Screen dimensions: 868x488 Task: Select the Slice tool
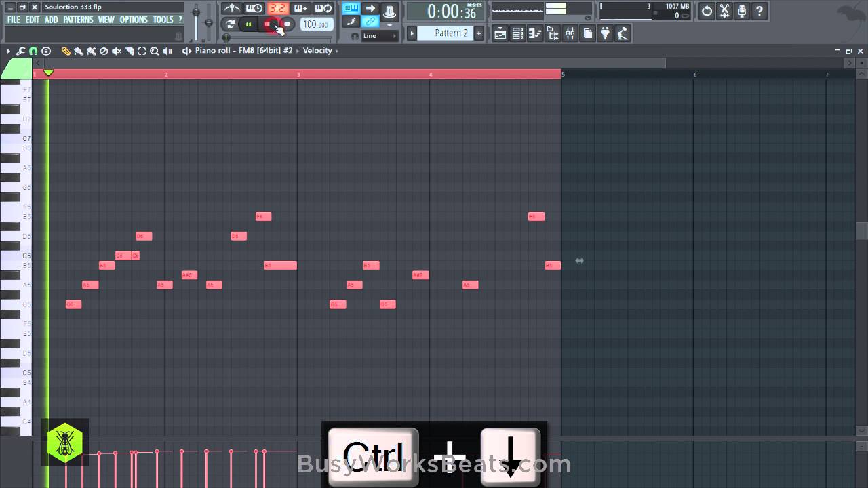pyautogui.click(x=129, y=51)
